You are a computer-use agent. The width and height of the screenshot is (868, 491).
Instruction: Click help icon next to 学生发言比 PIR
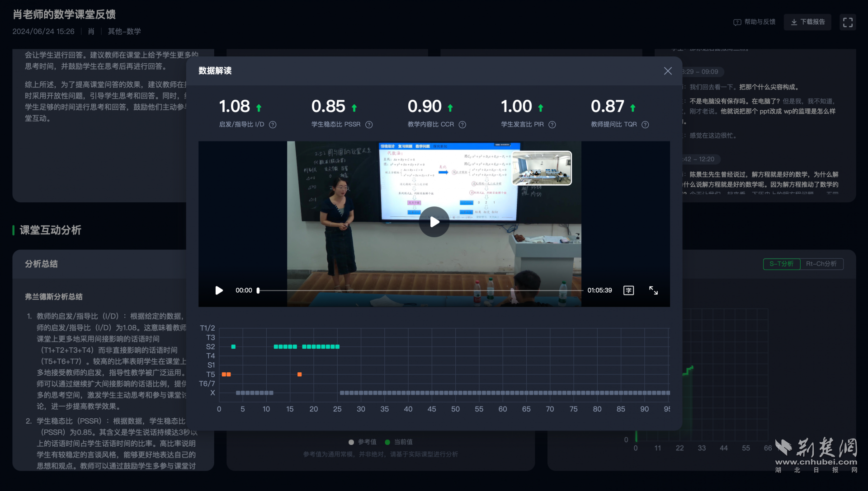click(x=552, y=125)
